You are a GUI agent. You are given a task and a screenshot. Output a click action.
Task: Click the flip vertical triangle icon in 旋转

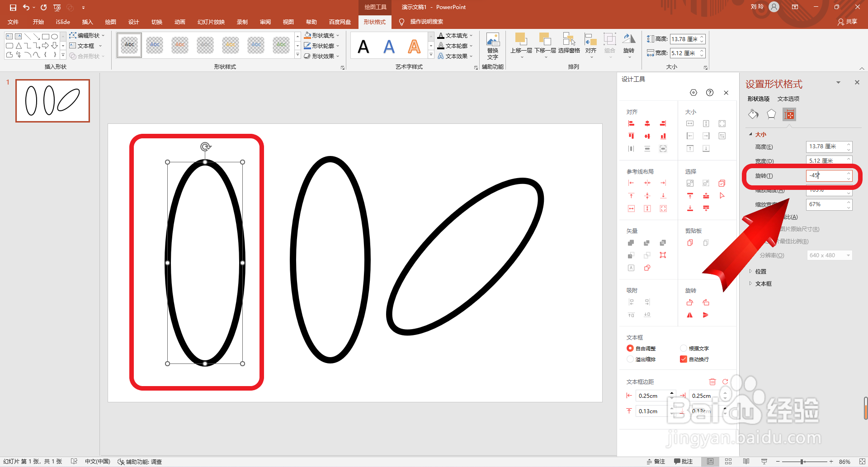706,315
